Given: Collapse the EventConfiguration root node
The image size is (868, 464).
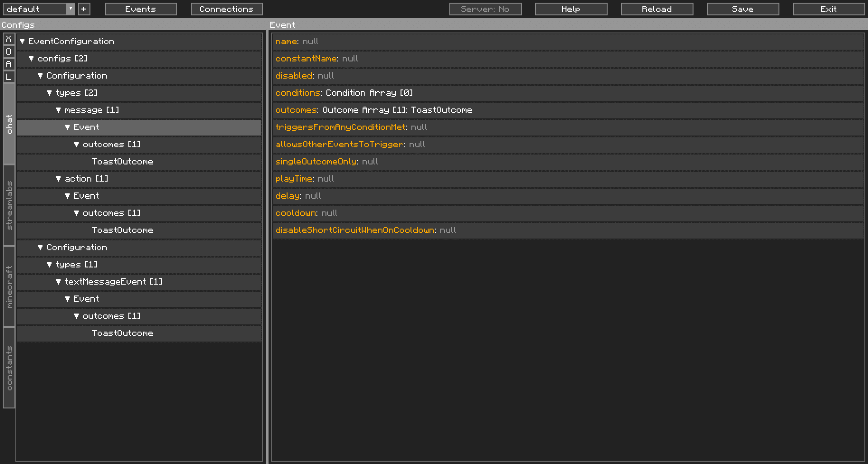Looking at the screenshot, I should (22, 42).
